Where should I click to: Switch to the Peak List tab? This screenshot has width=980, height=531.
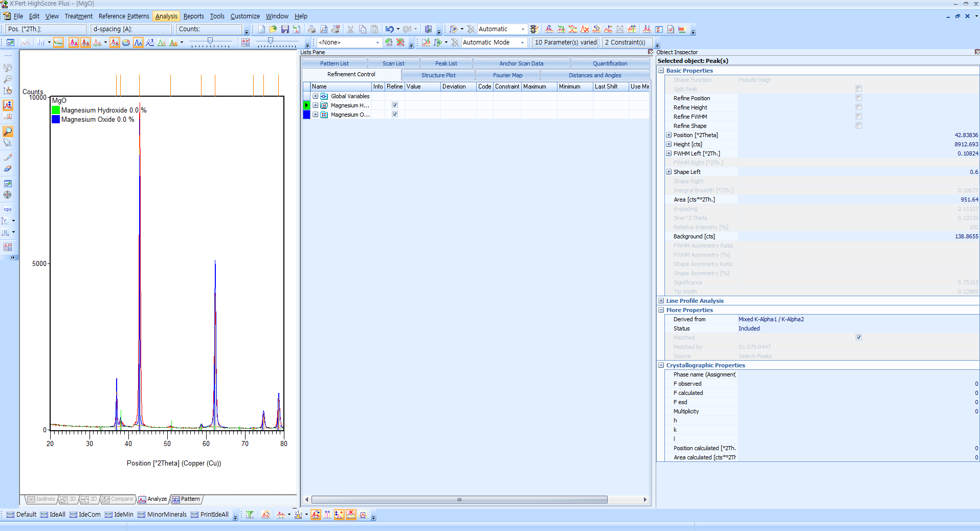446,63
